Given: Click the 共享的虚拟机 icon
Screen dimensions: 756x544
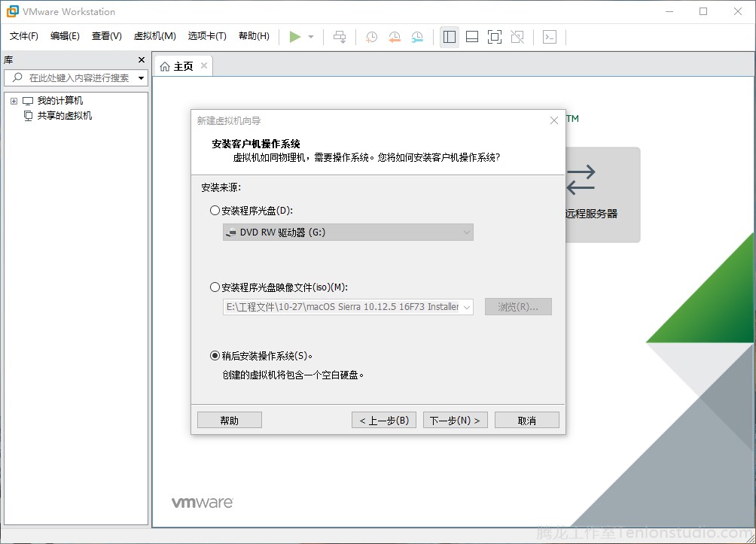Looking at the screenshot, I should tap(29, 116).
